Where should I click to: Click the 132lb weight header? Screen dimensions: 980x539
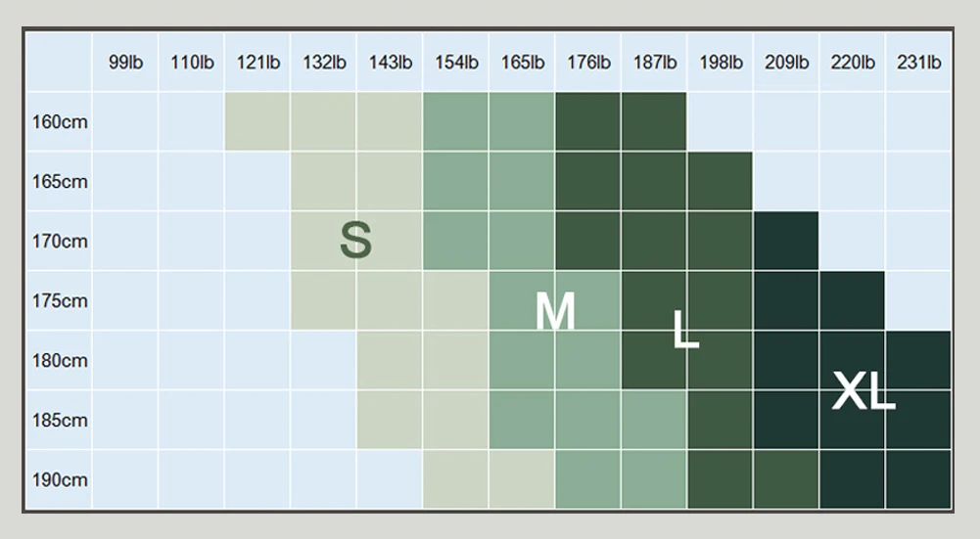click(324, 63)
